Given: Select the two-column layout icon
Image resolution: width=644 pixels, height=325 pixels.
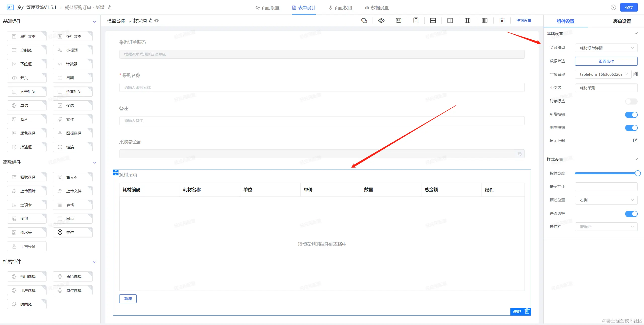Looking at the screenshot, I should pyautogui.click(x=450, y=21).
